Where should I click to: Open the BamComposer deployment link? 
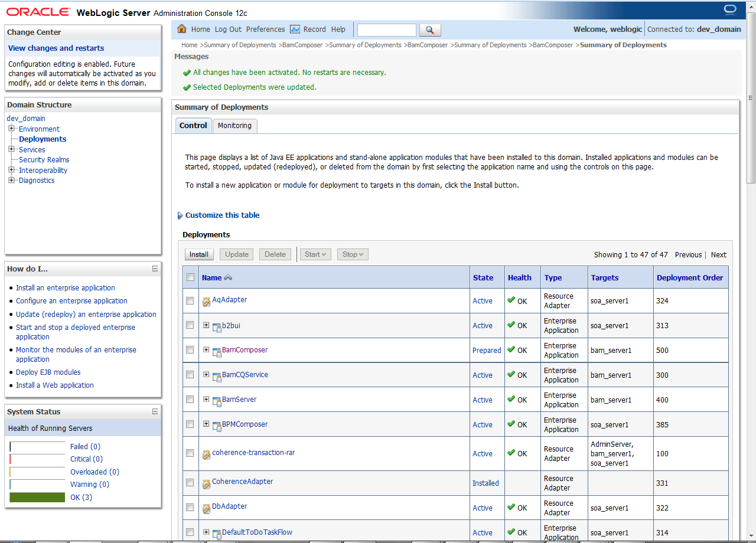pos(245,350)
